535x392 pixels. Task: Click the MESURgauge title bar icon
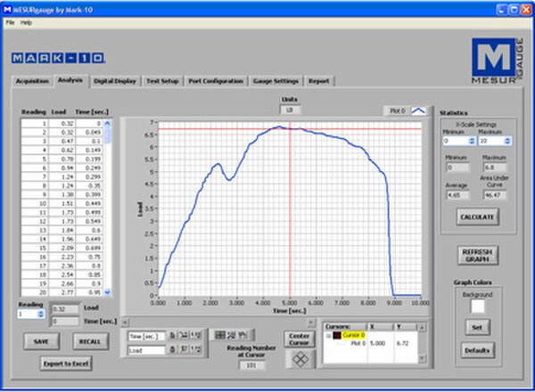click(x=7, y=10)
